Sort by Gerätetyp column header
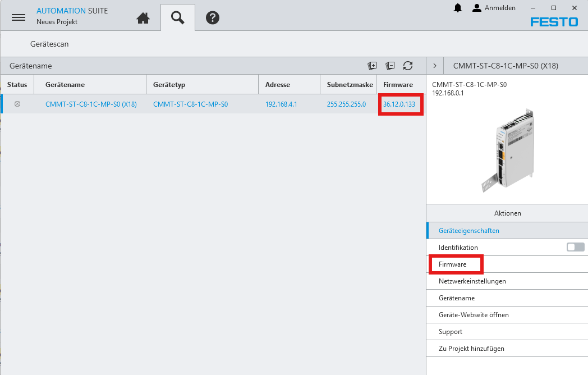This screenshot has width=588, height=375. [202, 84]
